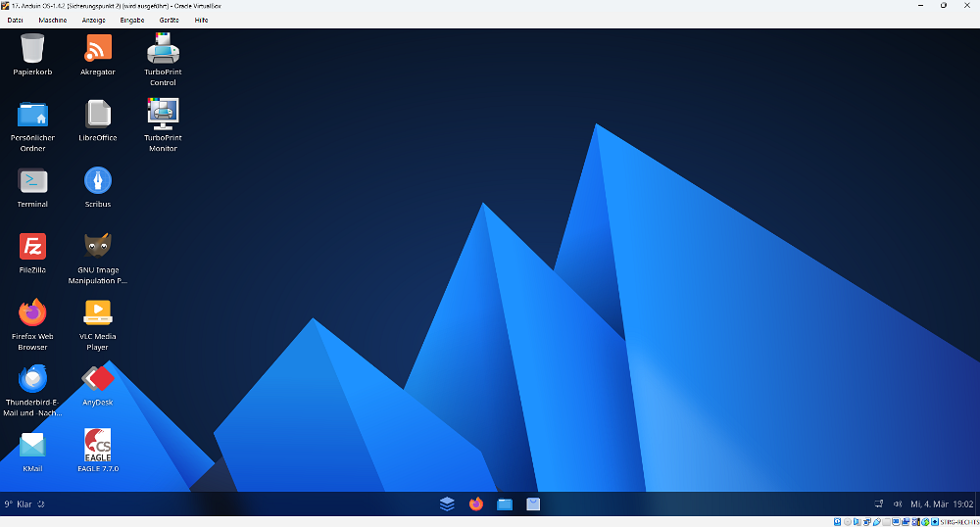Open the Maschine menu
The height and width of the screenshot is (527, 980).
(x=53, y=20)
